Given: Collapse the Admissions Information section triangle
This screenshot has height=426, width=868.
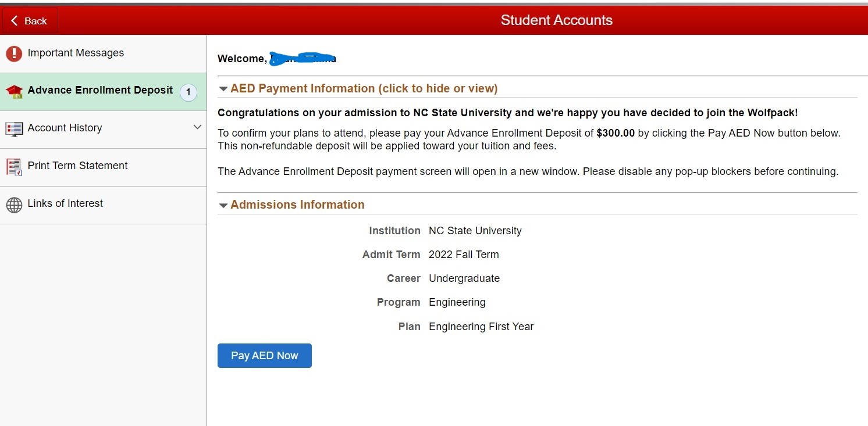Looking at the screenshot, I should (223, 205).
